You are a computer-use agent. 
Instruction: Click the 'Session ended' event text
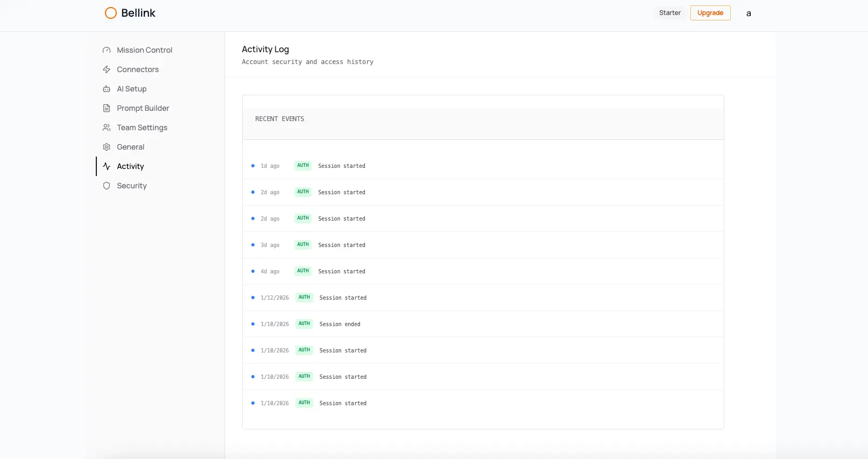[x=340, y=324]
